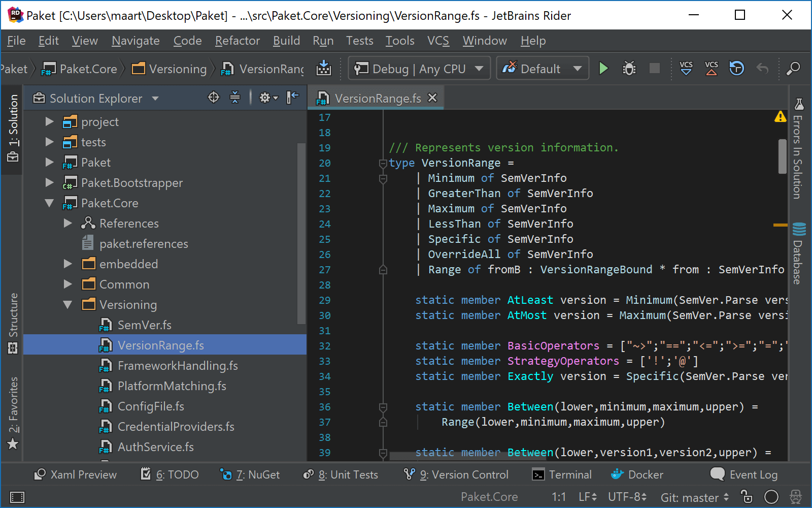The height and width of the screenshot is (508, 812).
Task: Open the Structure side tool window
Action: pyautogui.click(x=13, y=323)
